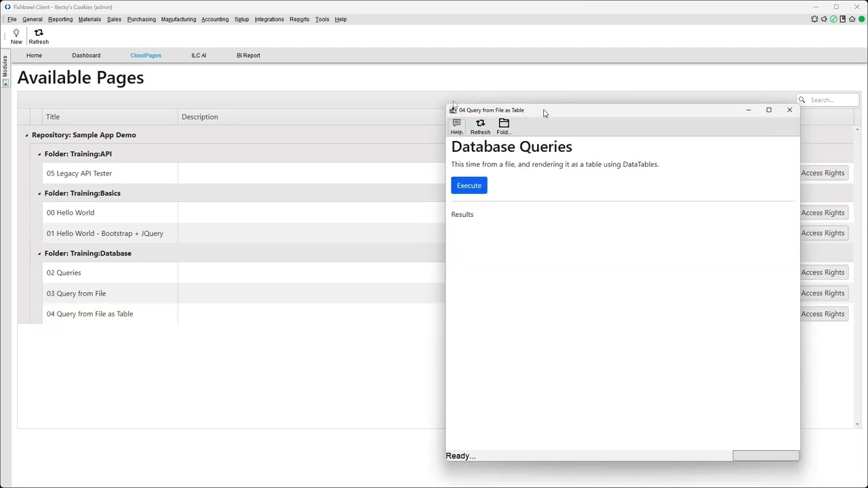Switch to the Home tab
This screenshot has height=488, width=868.
pyautogui.click(x=34, y=56)
